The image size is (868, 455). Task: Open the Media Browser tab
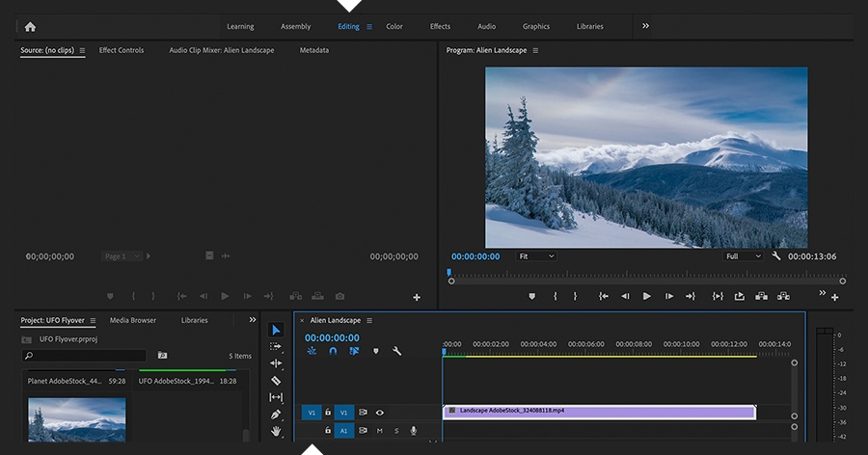pyautogui.click(x=133, y=320)
